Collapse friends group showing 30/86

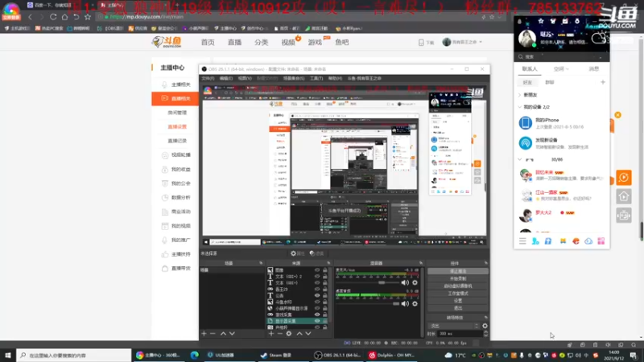(519, 159)
